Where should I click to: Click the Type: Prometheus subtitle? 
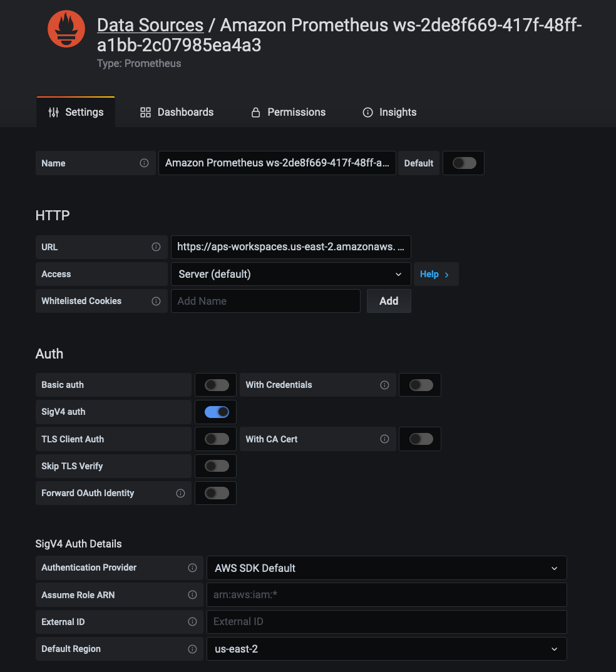click(x=139, y=63)
